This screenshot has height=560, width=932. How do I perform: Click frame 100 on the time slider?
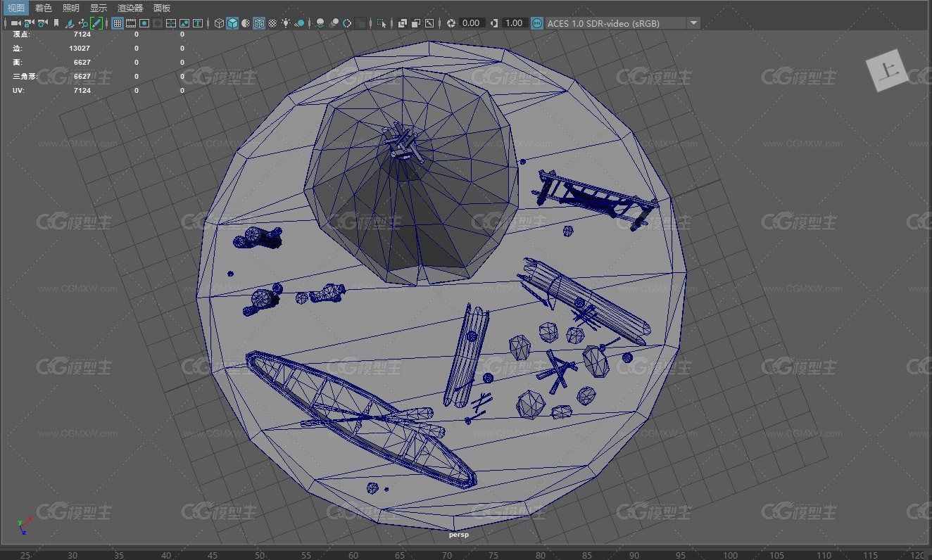tap(731, 555)
